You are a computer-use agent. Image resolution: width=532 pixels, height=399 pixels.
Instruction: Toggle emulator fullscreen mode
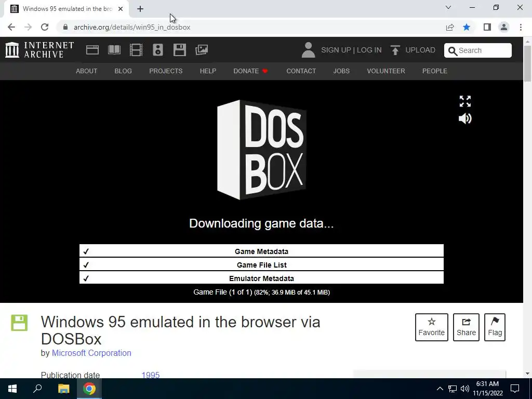pos(465,101)
